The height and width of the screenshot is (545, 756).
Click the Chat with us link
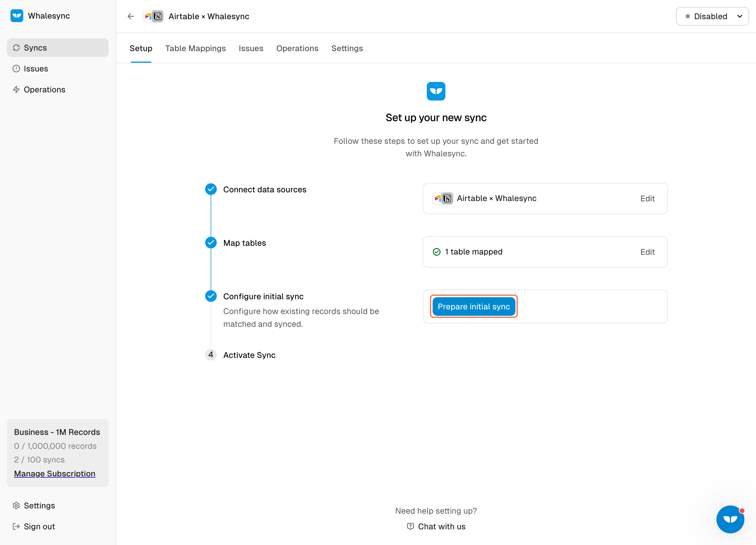(442, 526)
